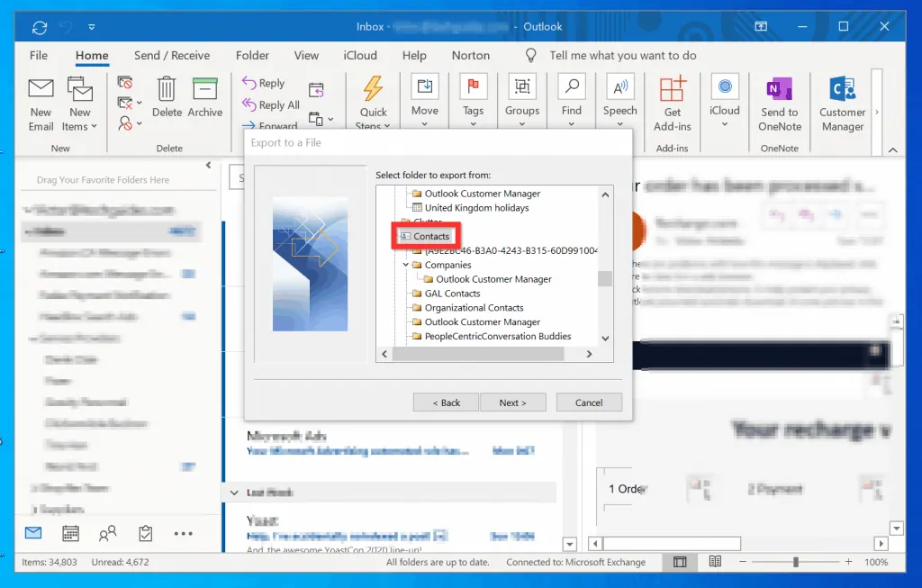This screenshot has width=922, height=588.
Task: Open Get Add-ins
Action: [x=672, y=104]
